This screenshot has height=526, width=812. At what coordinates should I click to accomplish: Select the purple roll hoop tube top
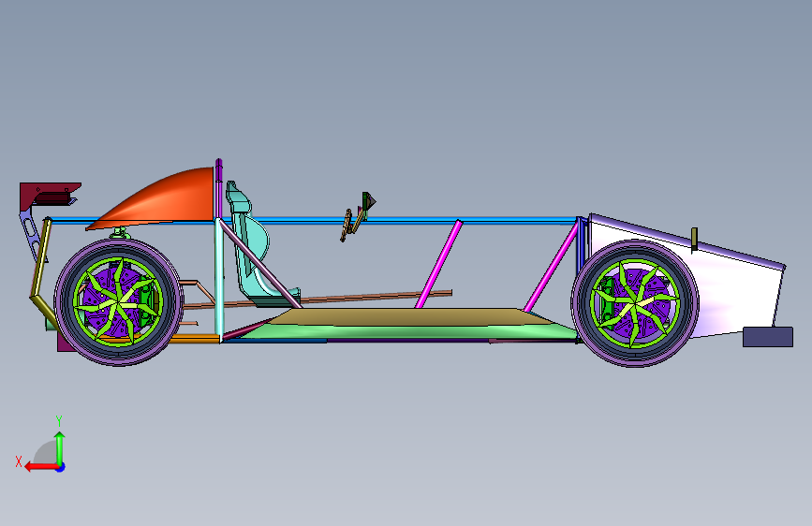click(x=218, y=186)
